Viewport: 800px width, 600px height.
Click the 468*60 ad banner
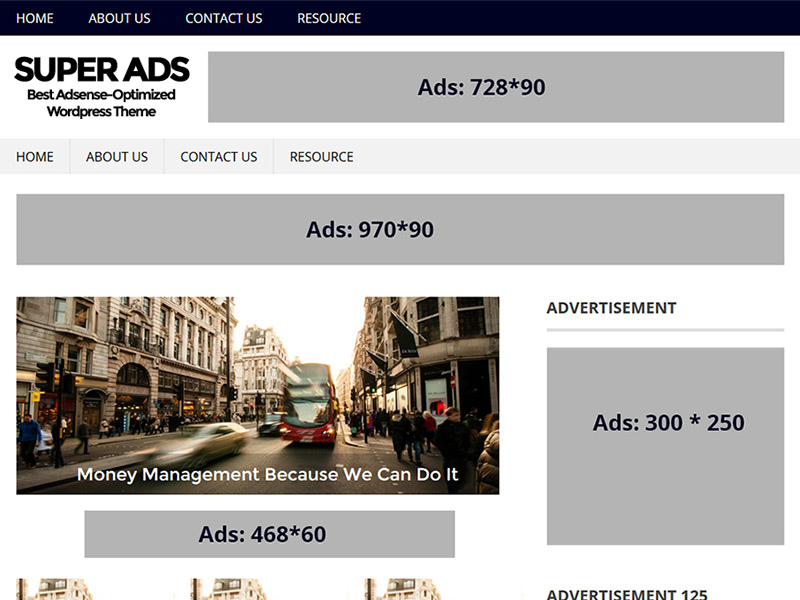pyautogui.click(x=266, y=534)
